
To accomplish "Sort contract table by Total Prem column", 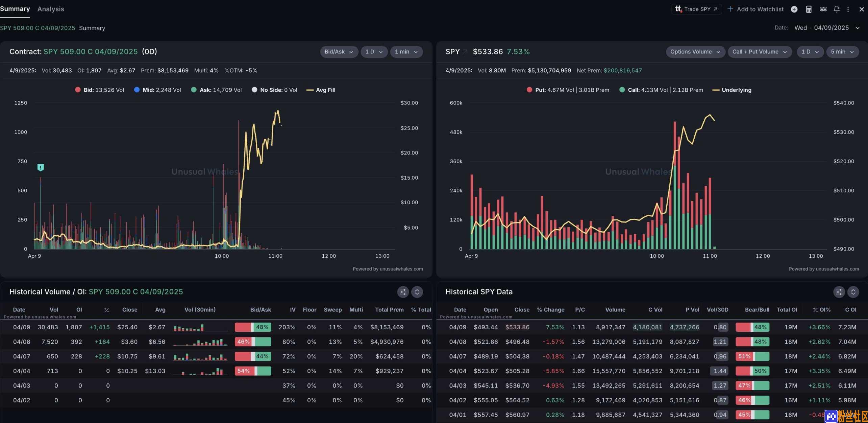I will point(389,310).
